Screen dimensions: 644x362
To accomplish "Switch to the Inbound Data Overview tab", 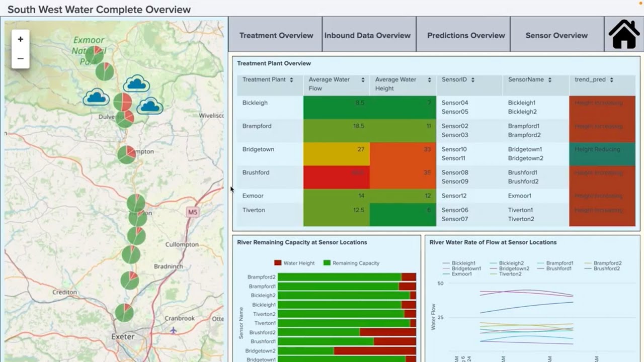I will (x=368, y=35).
